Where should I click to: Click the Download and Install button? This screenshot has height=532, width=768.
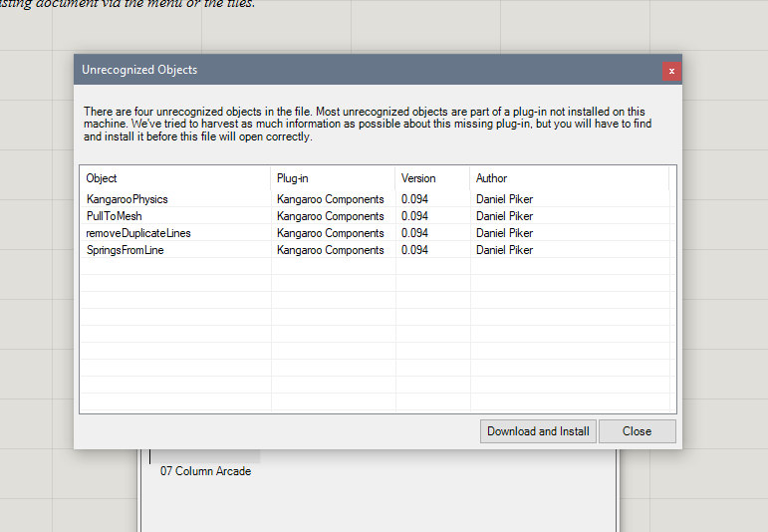(x=538, y=431)
